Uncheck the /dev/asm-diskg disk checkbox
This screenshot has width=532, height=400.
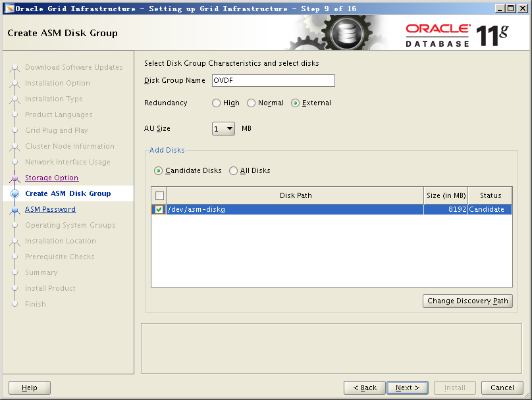[159, 210]
